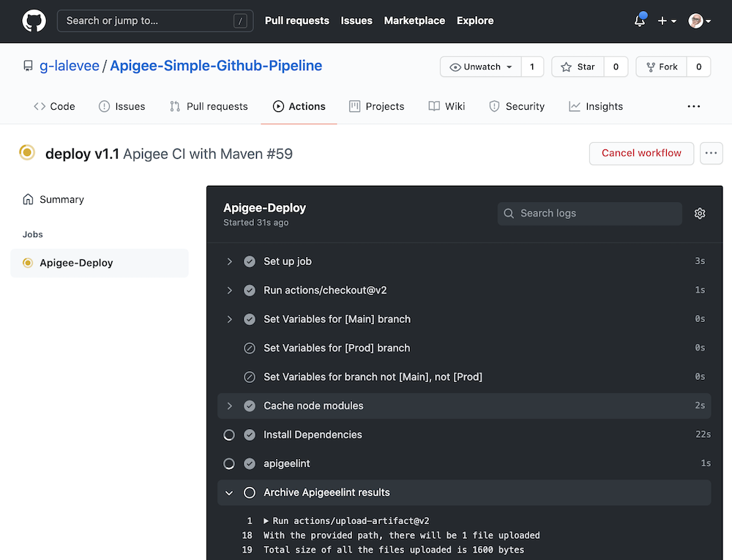Open the repository Pull requests tab
This screenshot has height=560, width=732.
point(209,106)
